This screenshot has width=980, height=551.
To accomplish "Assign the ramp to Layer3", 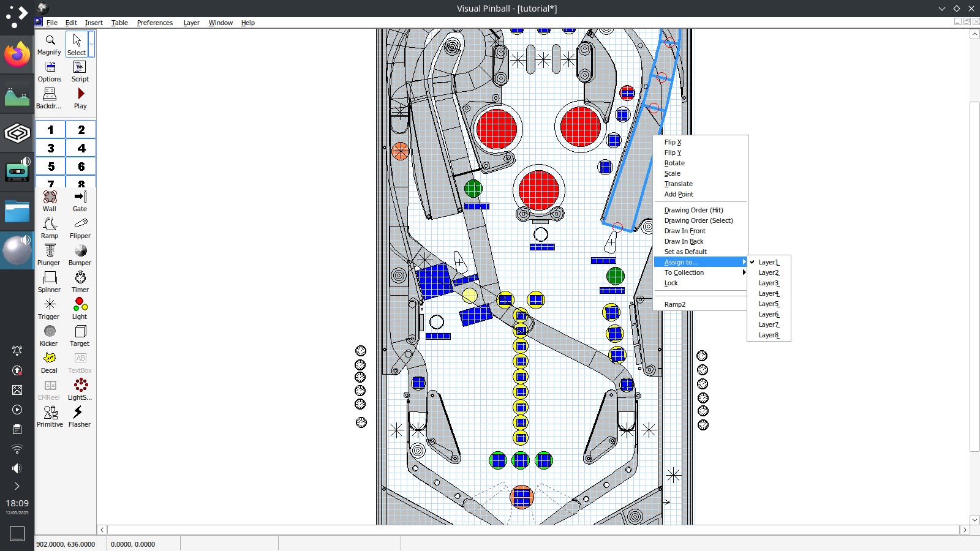I will 769,283.
